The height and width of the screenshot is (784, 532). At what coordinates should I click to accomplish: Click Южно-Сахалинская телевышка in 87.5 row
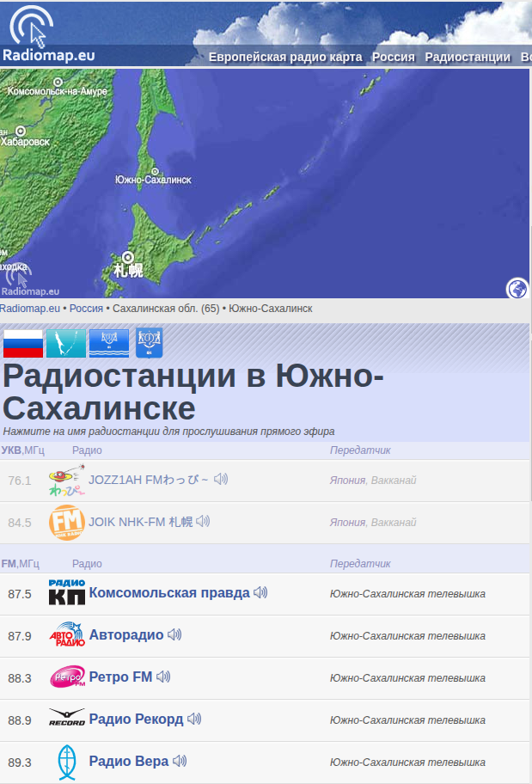407,594
